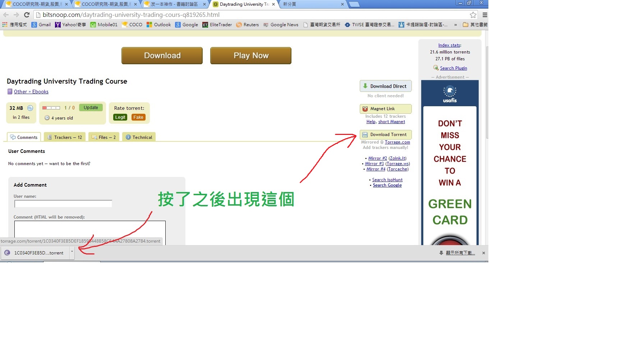This screenshot has height=356, width=644.
Task: Open a new tab with the tab button
Action: [354, 4]
